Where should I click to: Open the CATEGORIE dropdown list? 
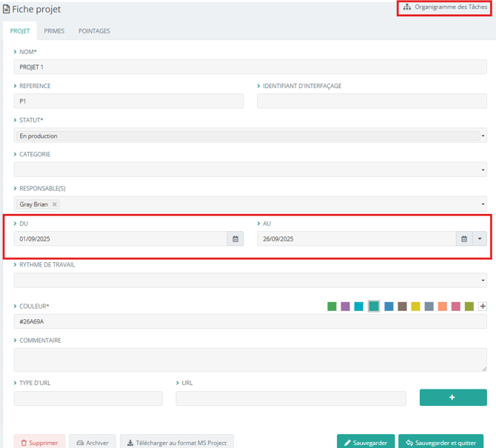pos(250,170)
